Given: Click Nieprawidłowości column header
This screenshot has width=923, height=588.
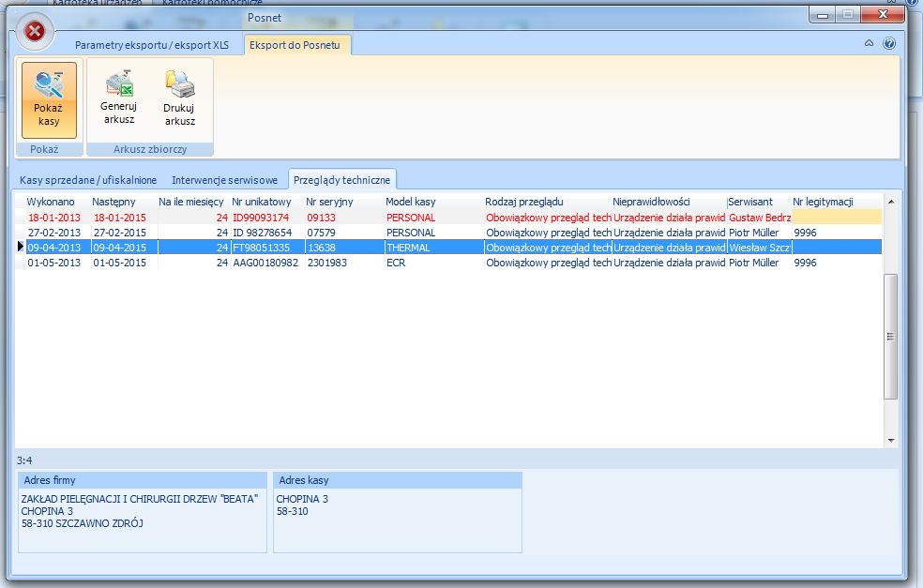Looking at the screenshot, I should point(651,202).
